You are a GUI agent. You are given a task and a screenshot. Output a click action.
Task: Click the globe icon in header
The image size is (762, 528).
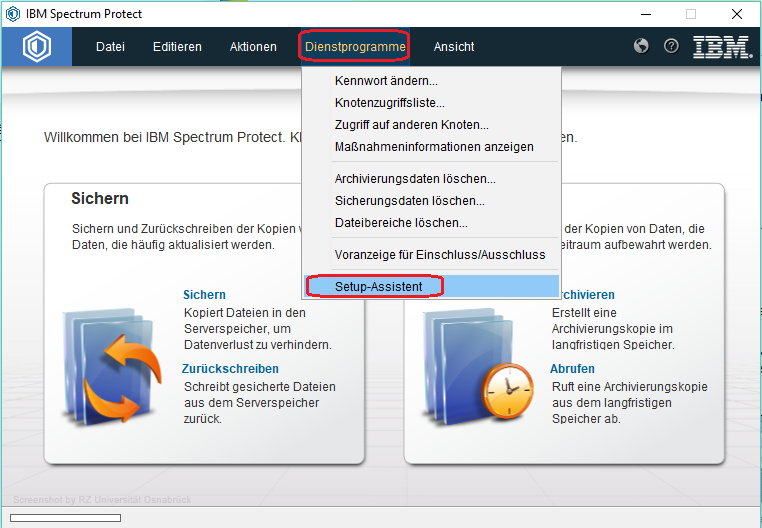pyautogui.click(x=641, y=47)
